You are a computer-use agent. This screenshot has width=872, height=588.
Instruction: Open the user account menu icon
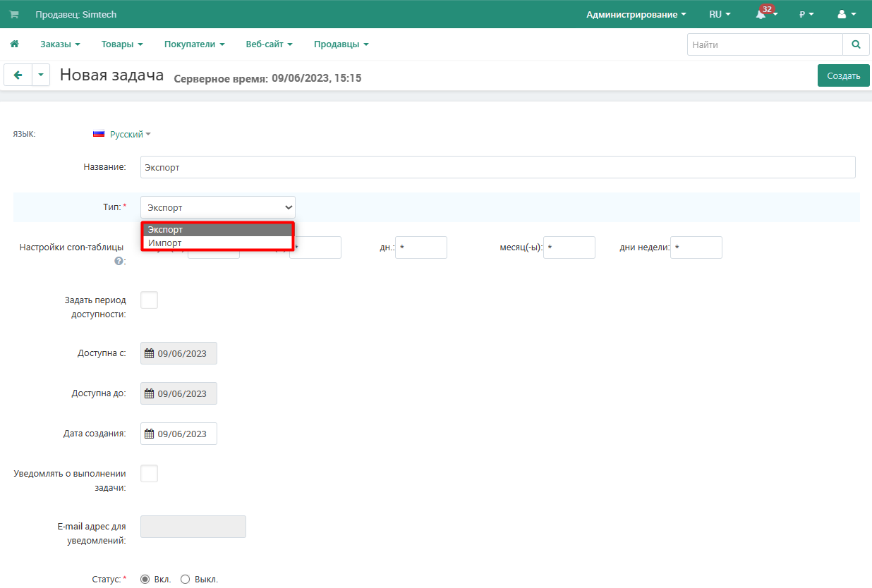click(x=846, y=14)
